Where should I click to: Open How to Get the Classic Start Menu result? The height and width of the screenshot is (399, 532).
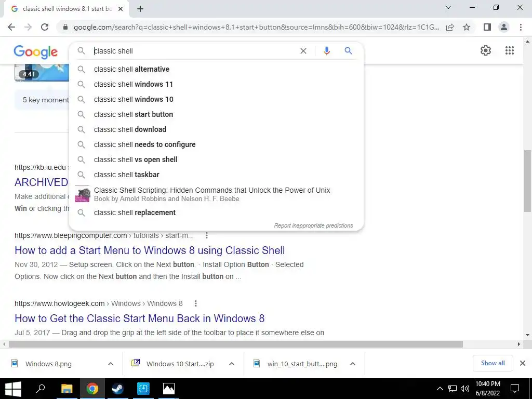click(139, 318)
